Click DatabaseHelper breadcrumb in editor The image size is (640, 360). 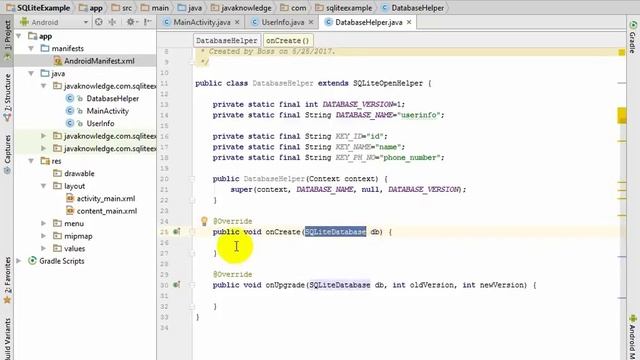click(x=227, y=40)
